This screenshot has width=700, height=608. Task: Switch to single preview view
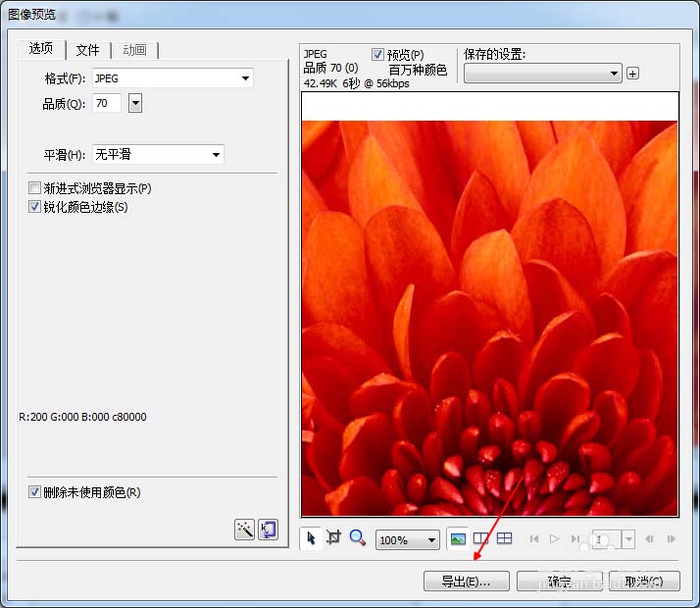[x=458, y=538]
